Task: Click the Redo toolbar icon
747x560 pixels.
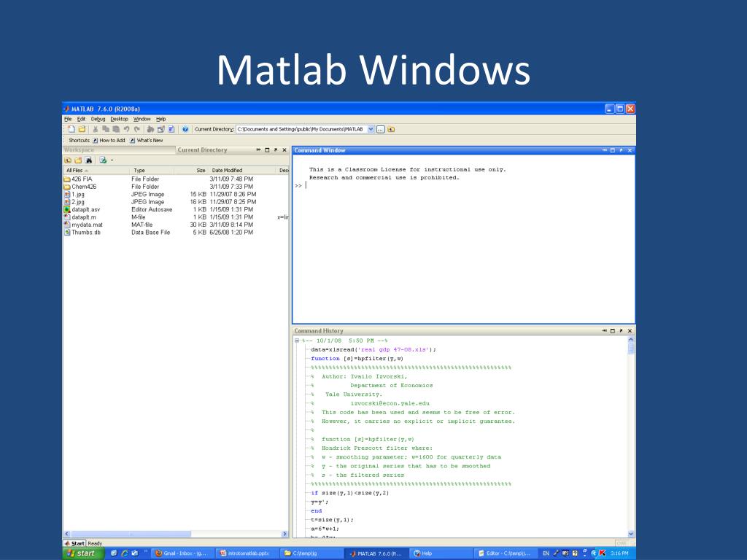Action: pyautogui.click(x=137, y=129)
